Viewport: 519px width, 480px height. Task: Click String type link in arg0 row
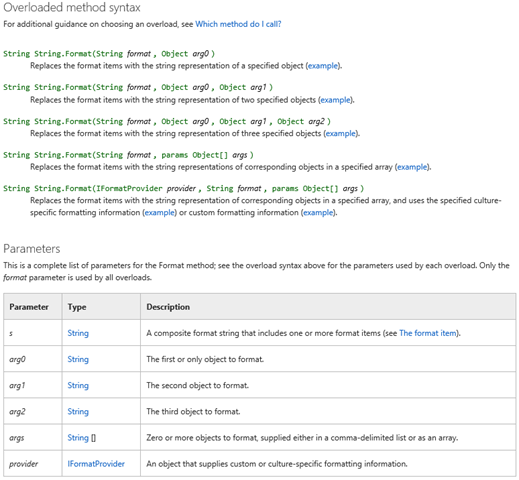78,359
